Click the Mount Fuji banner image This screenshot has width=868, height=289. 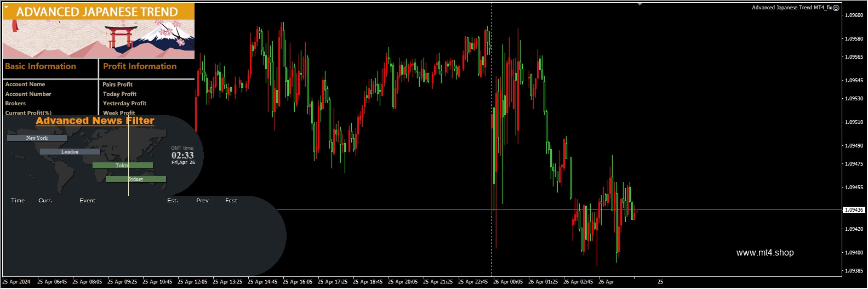point(99,39)
